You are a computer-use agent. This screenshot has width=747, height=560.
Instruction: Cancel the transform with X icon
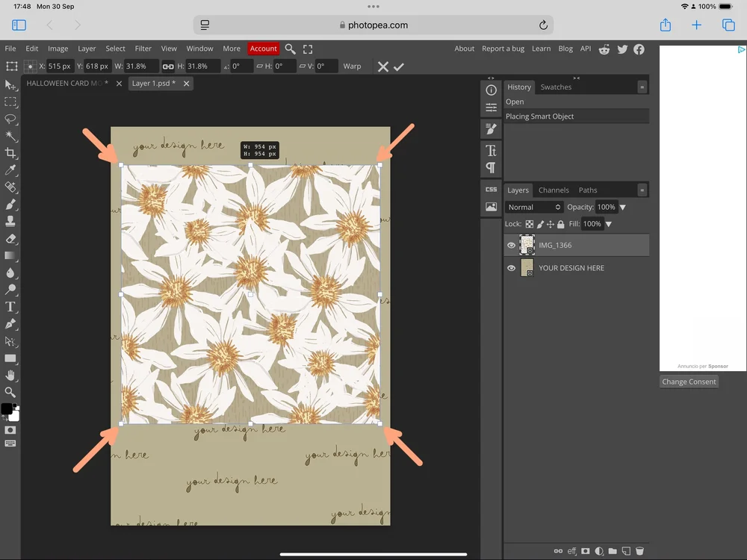(382, 66)
